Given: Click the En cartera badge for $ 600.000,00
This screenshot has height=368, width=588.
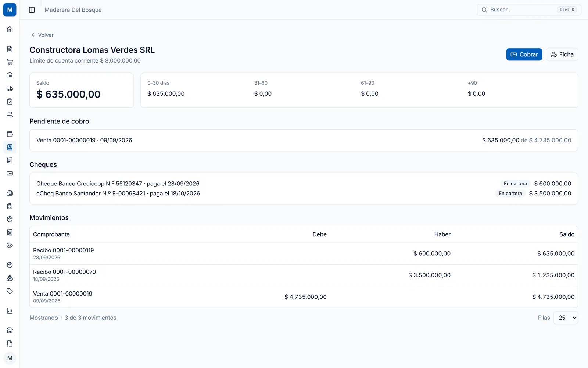Looking at the screenshot, I should coord(515,184).
